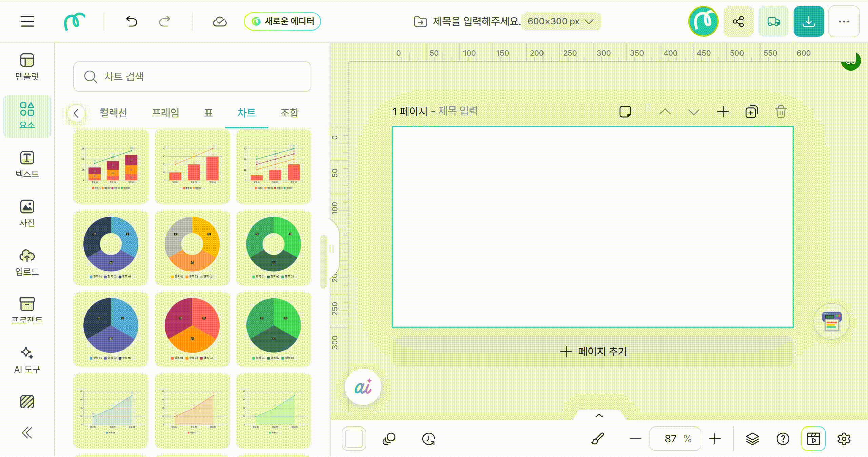The width and height of the screenshot is (868, 457).
Task: Click the undo arrow
Action: 132,21
